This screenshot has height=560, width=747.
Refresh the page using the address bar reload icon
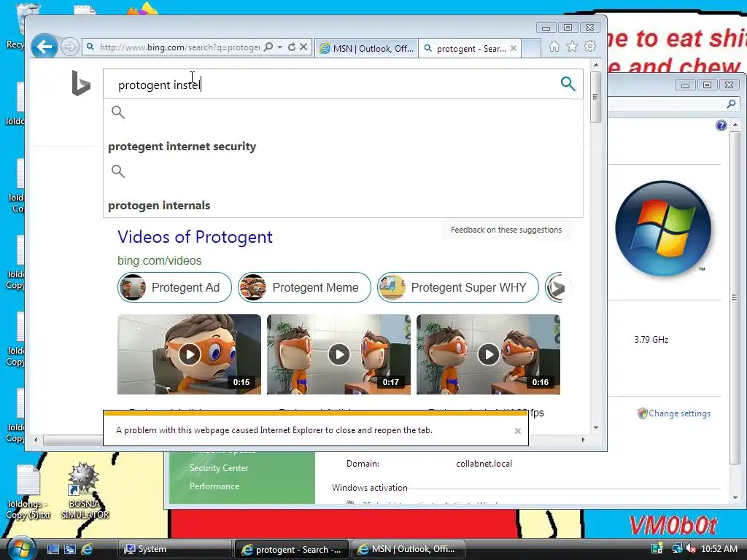pyautogui.click(x=292, y=47)
